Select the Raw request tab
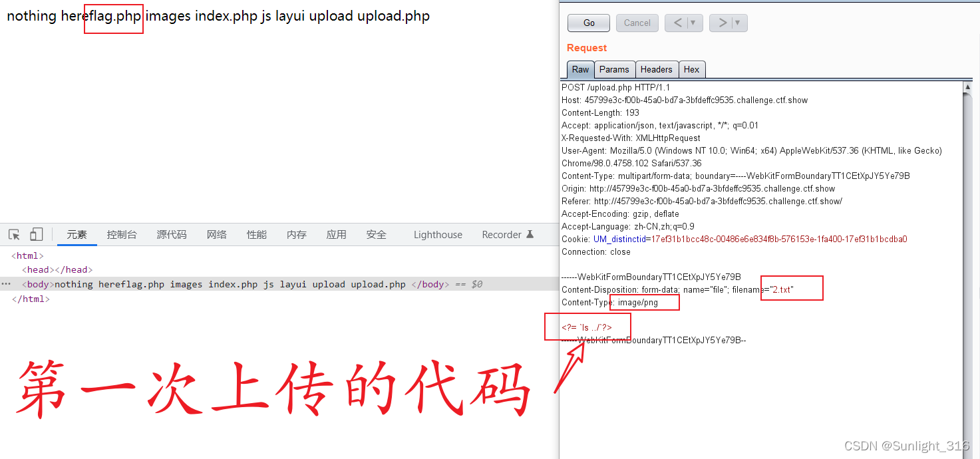Viewport: 980px width, 459px height. coord(580,69)
